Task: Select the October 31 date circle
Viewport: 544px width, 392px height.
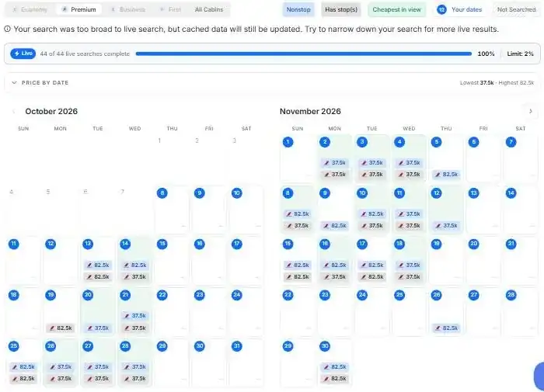Action: click(x=236, y=346)
